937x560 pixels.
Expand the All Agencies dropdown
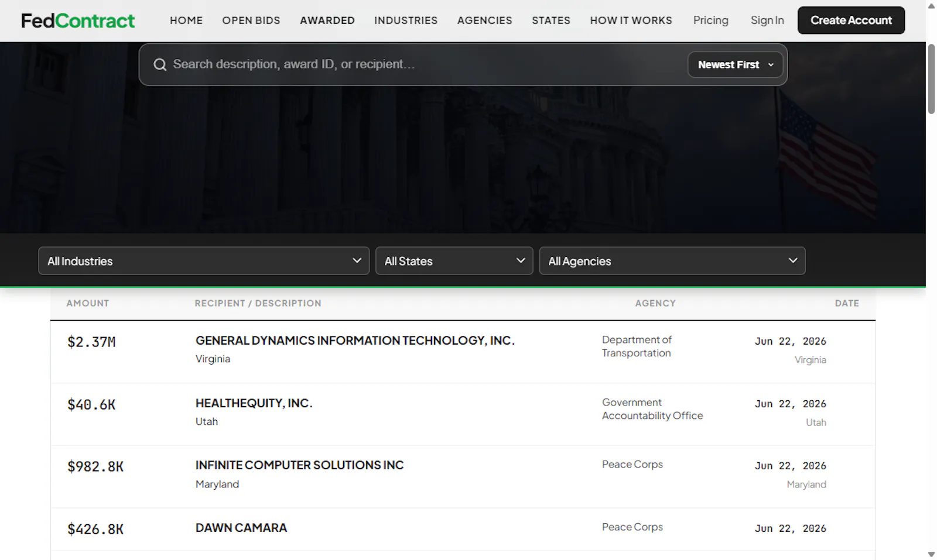point(672,261)
